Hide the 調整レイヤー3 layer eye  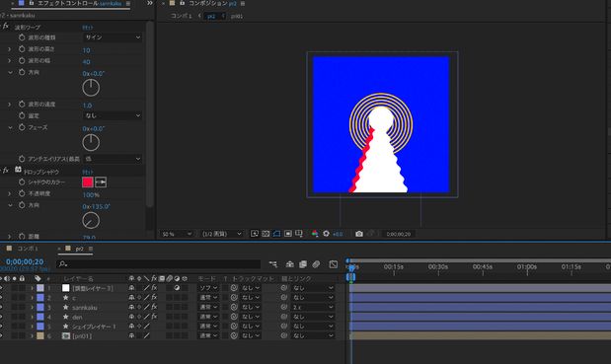[1, 288]
